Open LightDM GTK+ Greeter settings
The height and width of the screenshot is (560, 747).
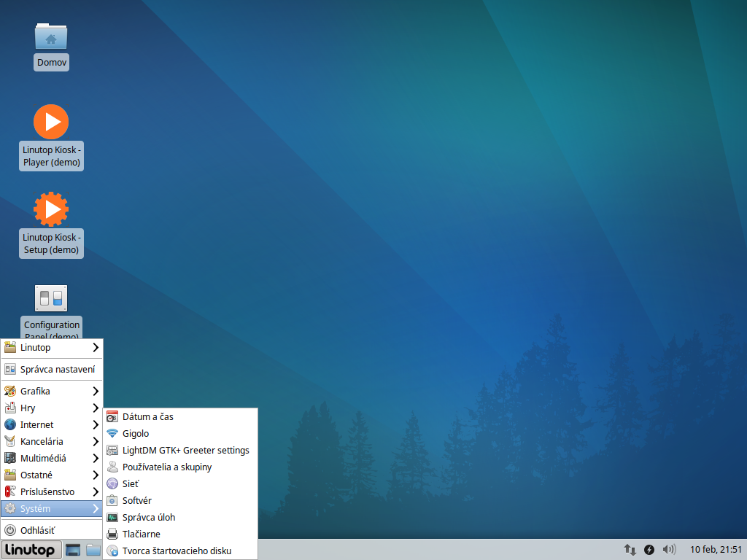click(x=181, y=451)
